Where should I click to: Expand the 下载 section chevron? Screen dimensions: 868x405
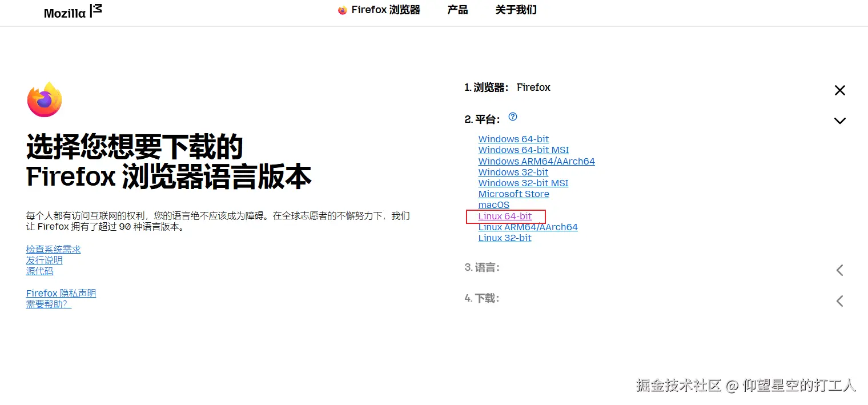pyautogui.click(x=839, y=301)
